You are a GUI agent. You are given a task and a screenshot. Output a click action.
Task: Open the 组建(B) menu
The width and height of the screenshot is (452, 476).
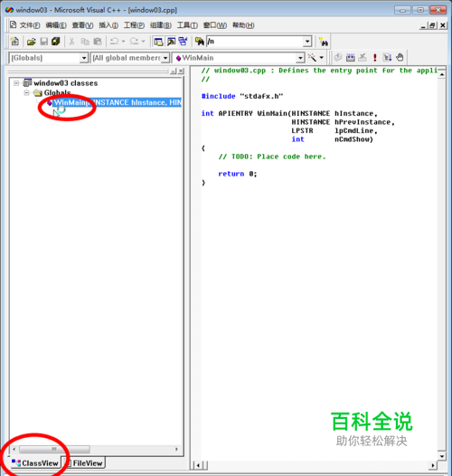pyautogui.click(x=161, y=25)
